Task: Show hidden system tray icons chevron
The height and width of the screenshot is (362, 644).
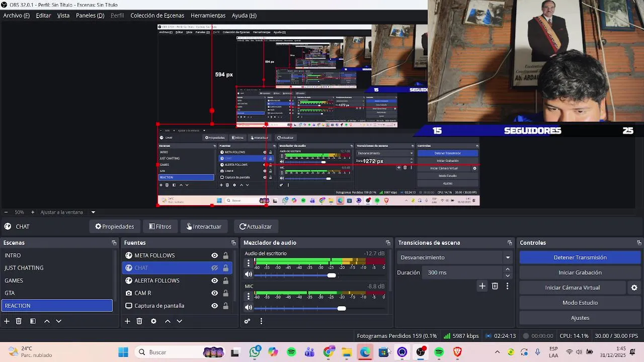Action: (497, 352)
